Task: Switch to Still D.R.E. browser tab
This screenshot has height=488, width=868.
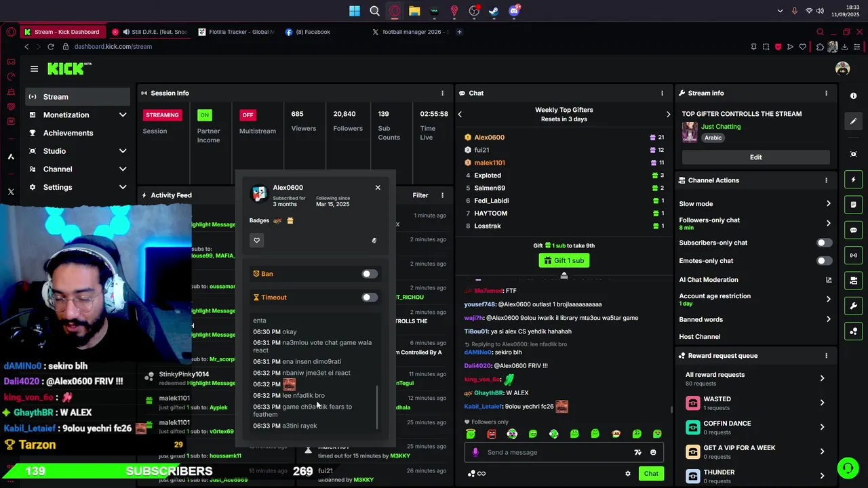Action: click(150, 32)
